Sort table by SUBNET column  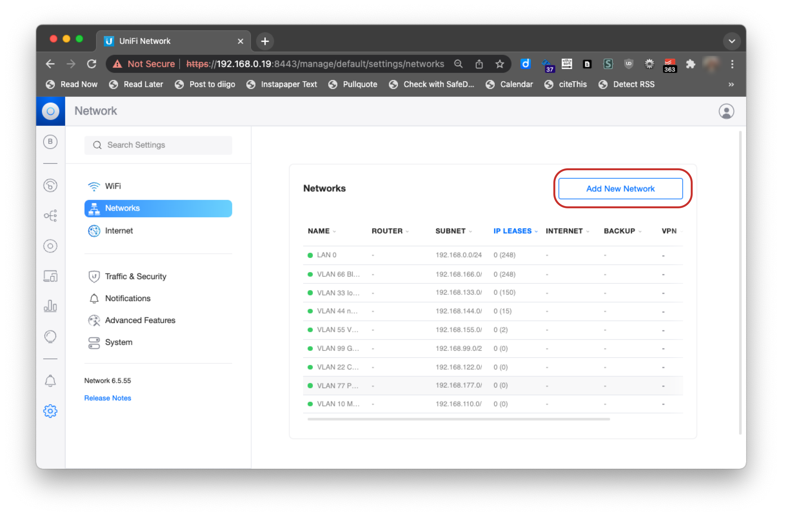pyautogui.click(x=454, y=231)
